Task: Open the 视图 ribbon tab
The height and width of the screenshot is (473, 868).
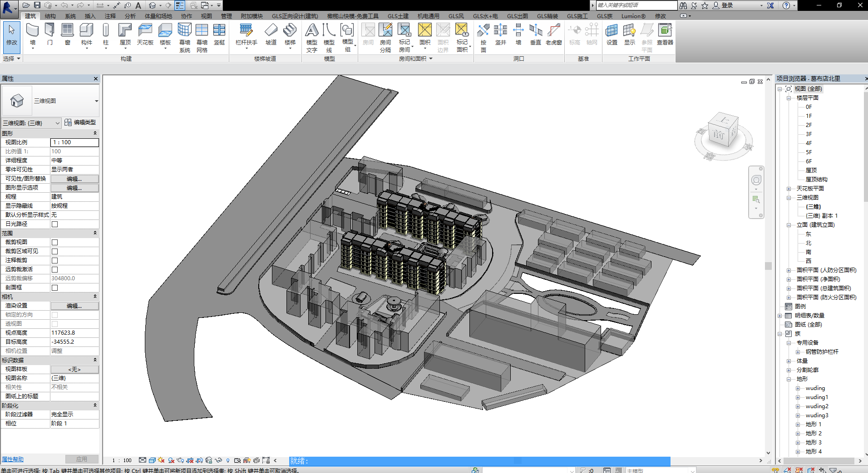Action: (207, 16)
